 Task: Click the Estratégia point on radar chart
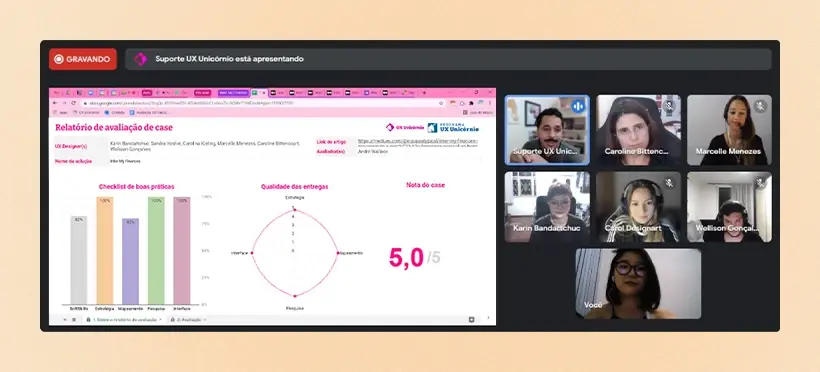coord(294,209)
